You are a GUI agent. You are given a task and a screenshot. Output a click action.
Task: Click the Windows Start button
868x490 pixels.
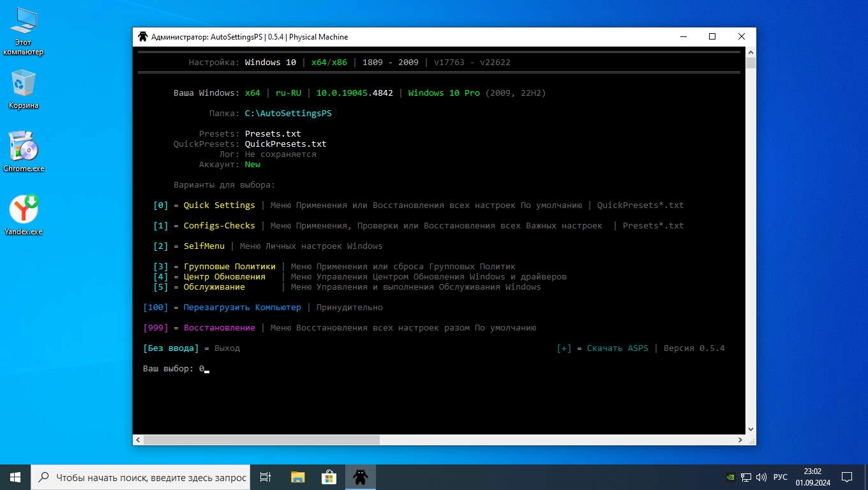click(x=15, y=477)
